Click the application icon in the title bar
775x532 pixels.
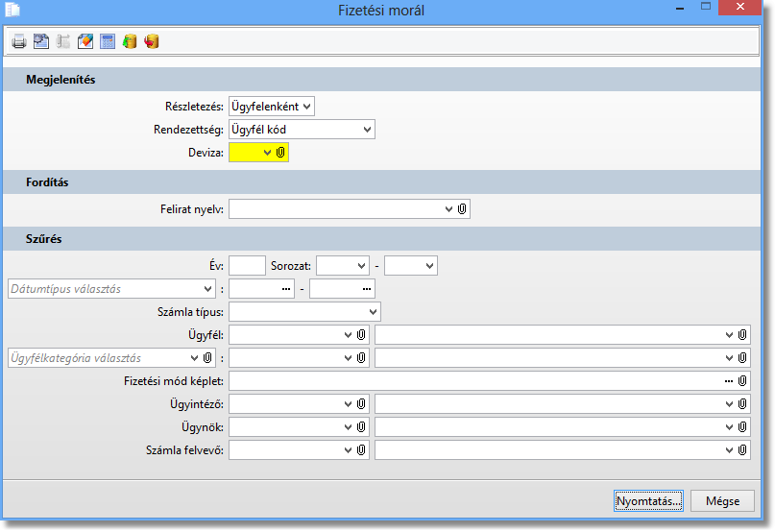pos(12,10)
